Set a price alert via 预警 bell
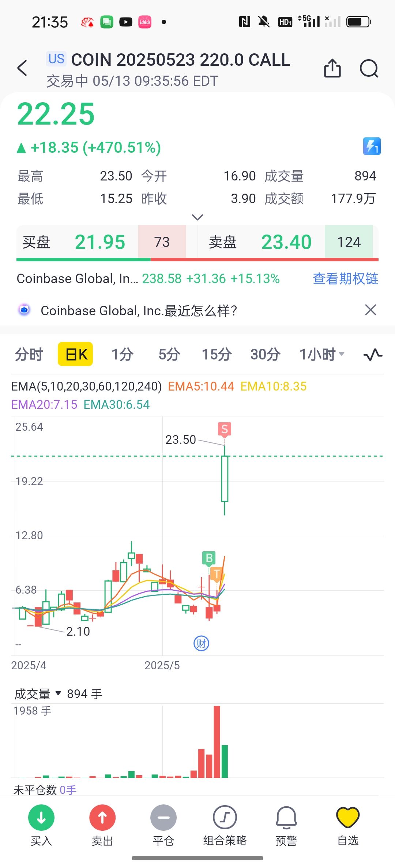Image resolution: width=395 pixels, height=868 pixels. click(286, 818)
